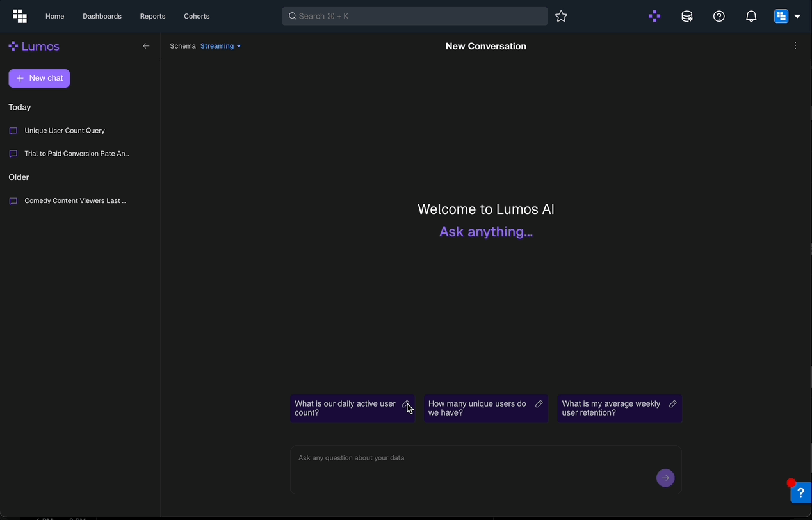Click the blue workspace avatar icon
The height and width of the screenshot is (520, 812).
click(x=781, y=16)
